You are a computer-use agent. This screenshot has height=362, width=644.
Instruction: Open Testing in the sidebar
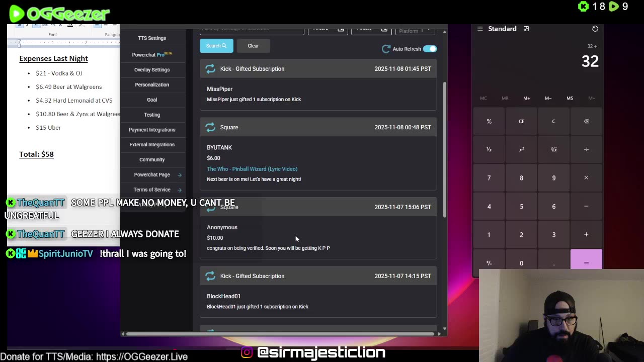tap(152, 115)
